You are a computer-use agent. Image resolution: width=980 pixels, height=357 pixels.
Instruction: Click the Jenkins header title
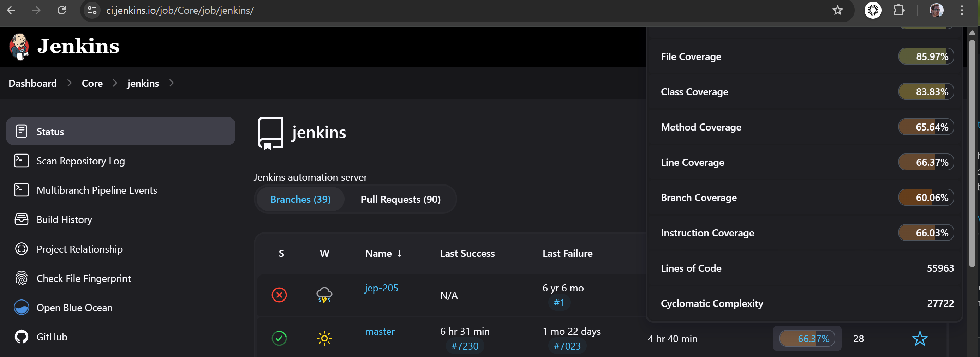78,46
